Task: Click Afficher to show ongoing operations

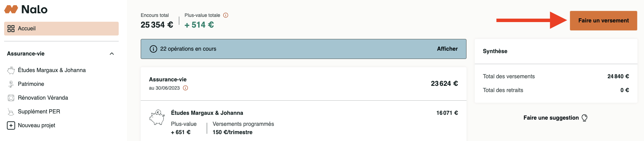Action: (447, 49)
